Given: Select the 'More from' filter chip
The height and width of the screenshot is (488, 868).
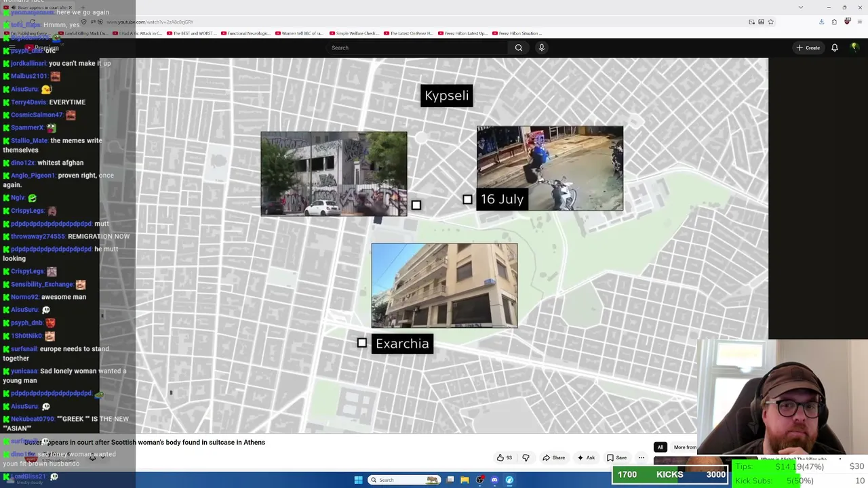Looking at the screenshot, I should pyautogui.click(x=685, y=447).
